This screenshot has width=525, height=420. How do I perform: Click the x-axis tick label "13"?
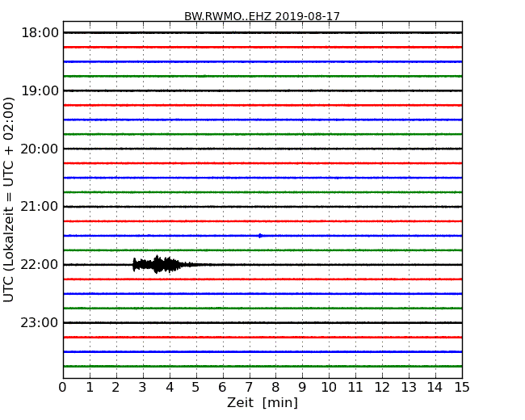(x=409, y=387)
